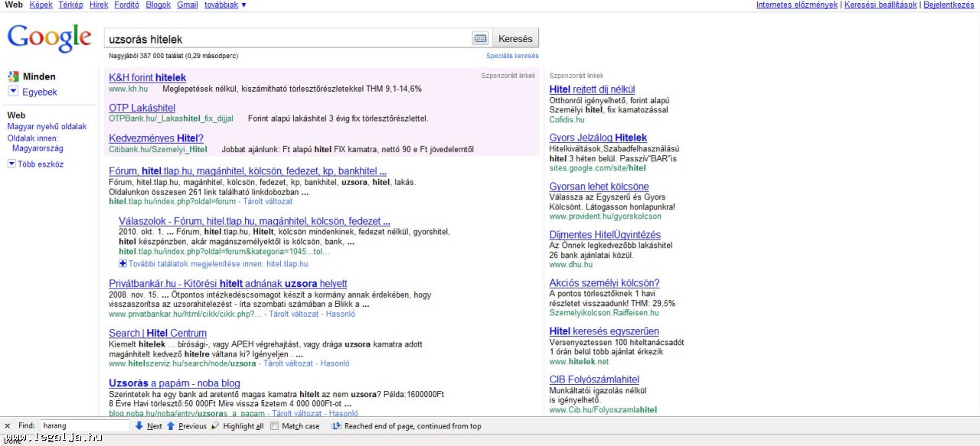This screenshot has width=980, height=446.
Task: Click the www.kh.hu ad URL
Action: [x=128, y=89]
